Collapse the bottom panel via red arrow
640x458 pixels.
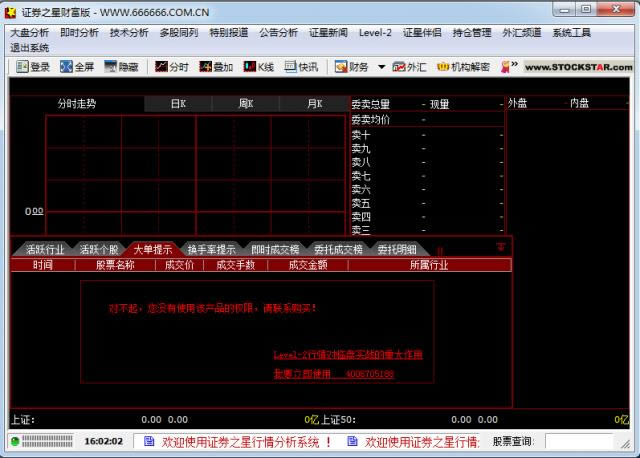coord(501,246)
